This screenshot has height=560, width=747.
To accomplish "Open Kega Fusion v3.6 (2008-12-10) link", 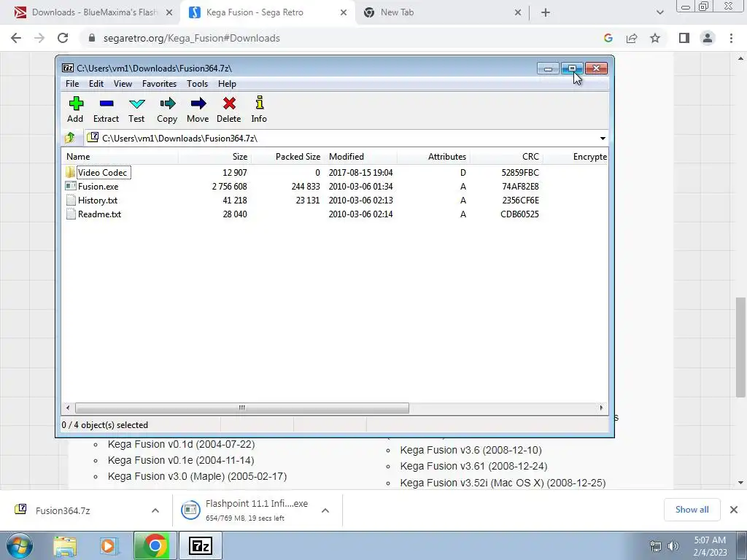I will [471, 450].
